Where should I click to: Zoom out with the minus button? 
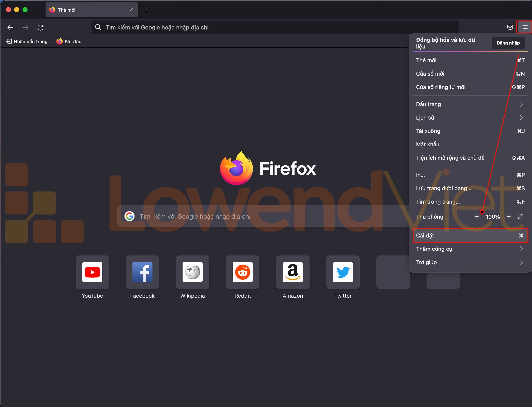pos(477,217)
